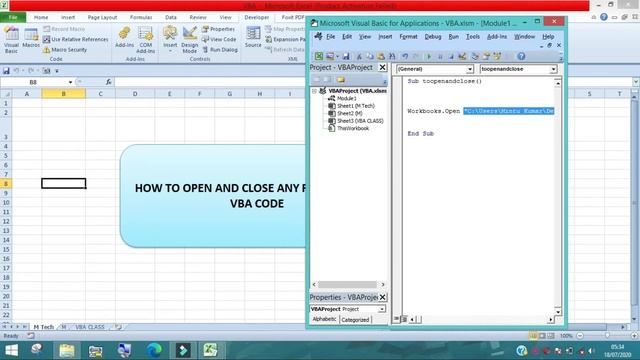Collapse the VBAProject tree node
640x360 pixels.
(x=315, y=91)
